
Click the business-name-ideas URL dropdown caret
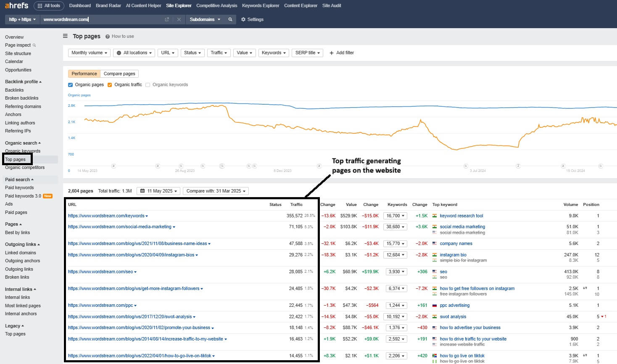click(x=209, y=244)
